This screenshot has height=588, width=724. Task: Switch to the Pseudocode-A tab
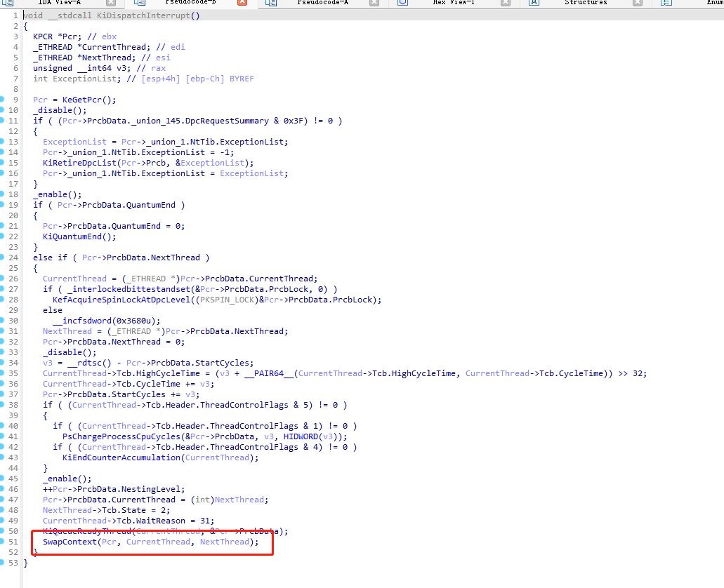click(322, 3)
